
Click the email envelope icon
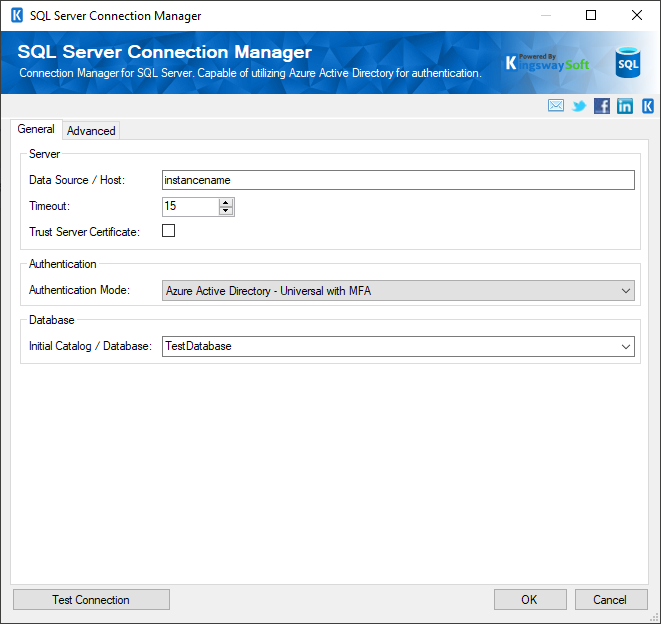556,106
